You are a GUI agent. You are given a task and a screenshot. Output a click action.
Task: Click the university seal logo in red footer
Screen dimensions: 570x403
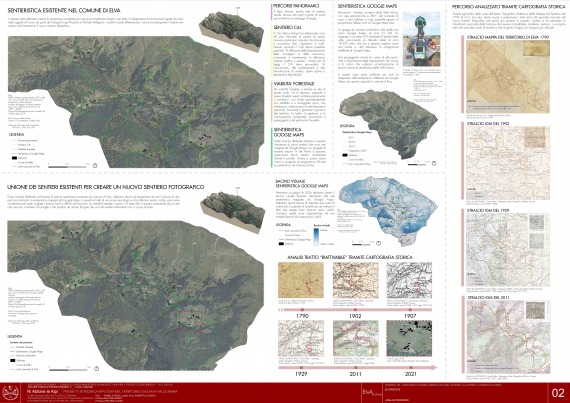(11, 392)
